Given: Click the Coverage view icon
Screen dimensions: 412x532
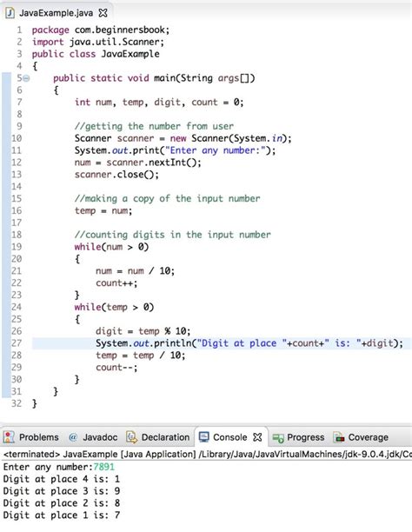Looking at the screenshot, I should click(x=339, y=437).
